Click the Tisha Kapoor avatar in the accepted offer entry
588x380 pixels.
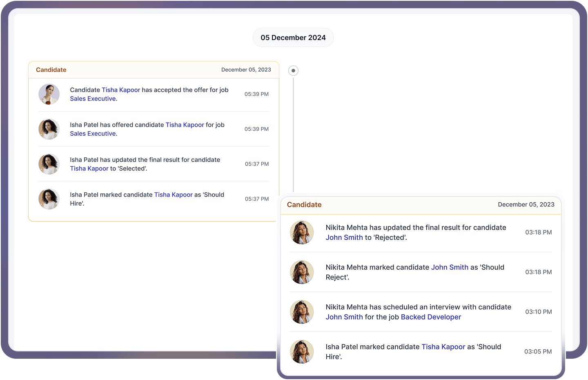click(x=49, y=94)
